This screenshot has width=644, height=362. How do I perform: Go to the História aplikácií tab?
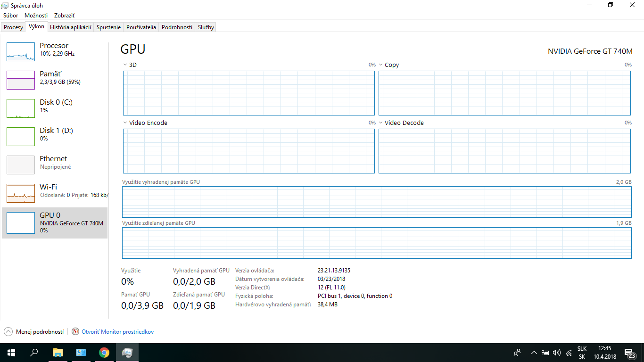point(71,27)
